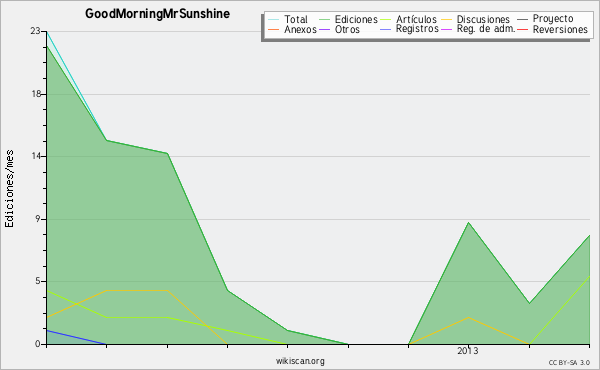Click the y-axis value 5
Viewport: 600px width, 370px height.
38,281
